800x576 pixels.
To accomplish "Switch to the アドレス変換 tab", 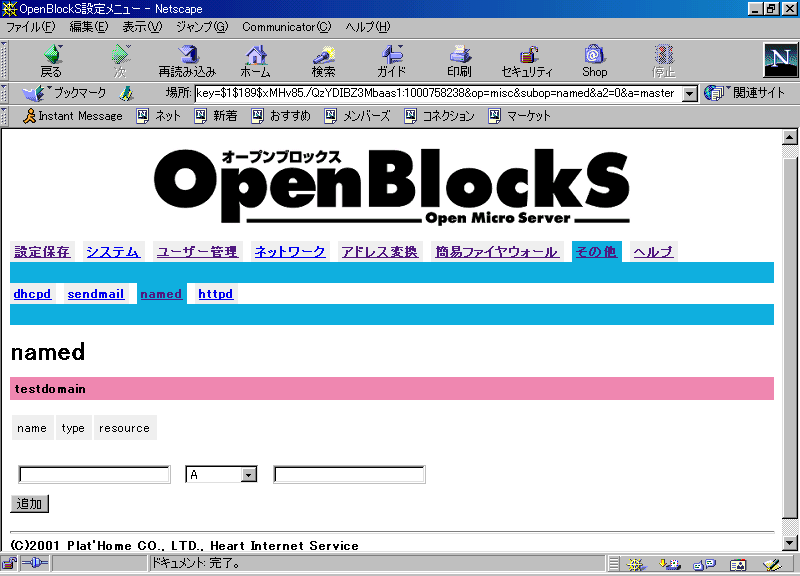I will (x=380, y=252).
